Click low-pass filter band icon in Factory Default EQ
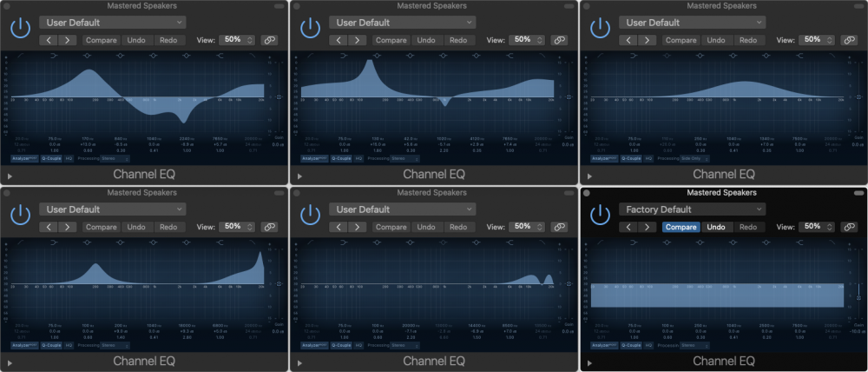Viewport: 868px width, 372px height. point(832,242)
